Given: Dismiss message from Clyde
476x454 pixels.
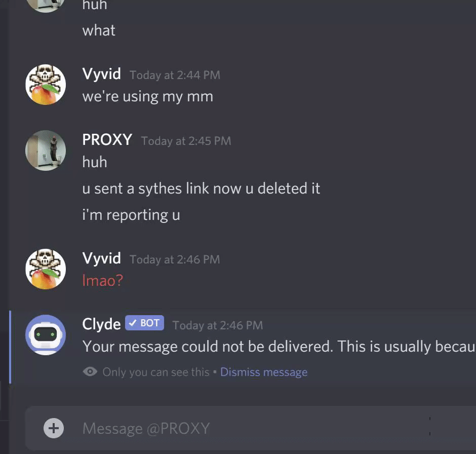Looking at the screenshot, I should pyautogui.click(x=264, y=372).
